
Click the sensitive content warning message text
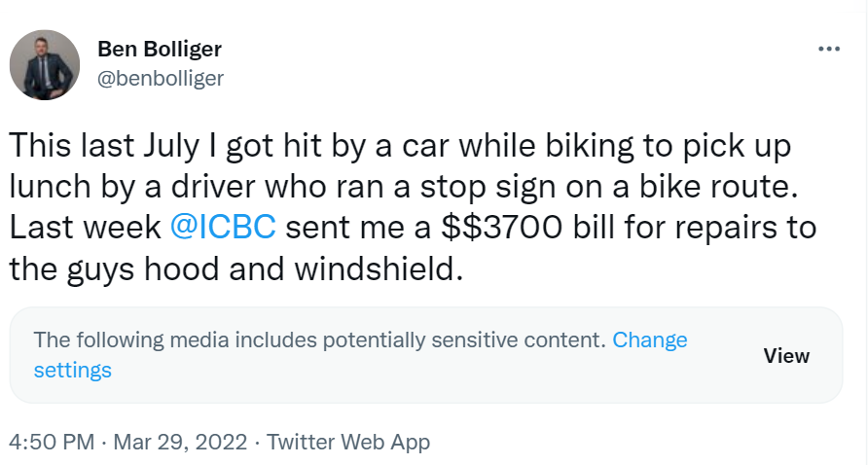[x=319, y=340]
